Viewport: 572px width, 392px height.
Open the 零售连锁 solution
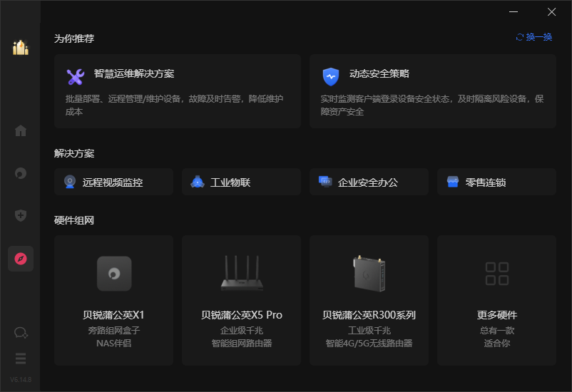[496, 182]
